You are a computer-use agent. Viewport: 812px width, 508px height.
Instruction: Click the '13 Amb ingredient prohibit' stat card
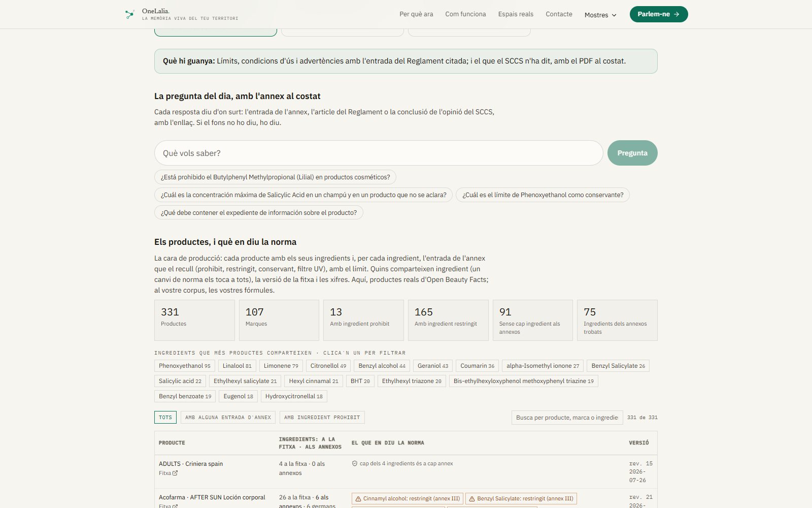tap(363, 320)
